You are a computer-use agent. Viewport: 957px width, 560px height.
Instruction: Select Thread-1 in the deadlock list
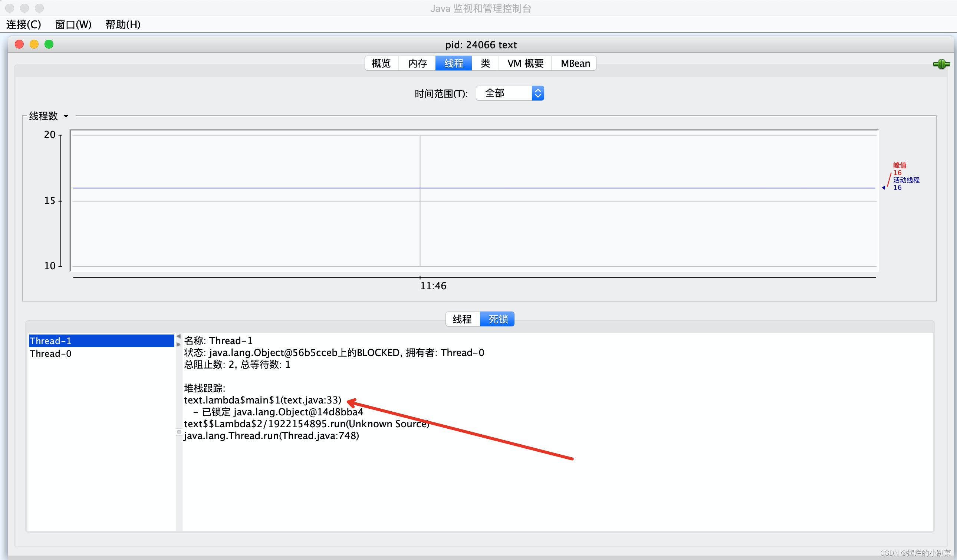[101, 341]
